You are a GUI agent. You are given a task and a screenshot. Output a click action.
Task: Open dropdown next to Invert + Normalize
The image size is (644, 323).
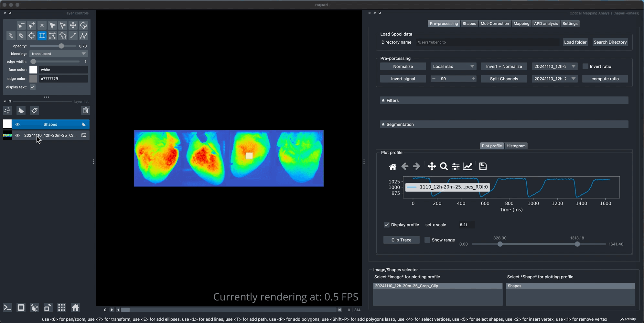pyautogui.click(x=555, y=66)
